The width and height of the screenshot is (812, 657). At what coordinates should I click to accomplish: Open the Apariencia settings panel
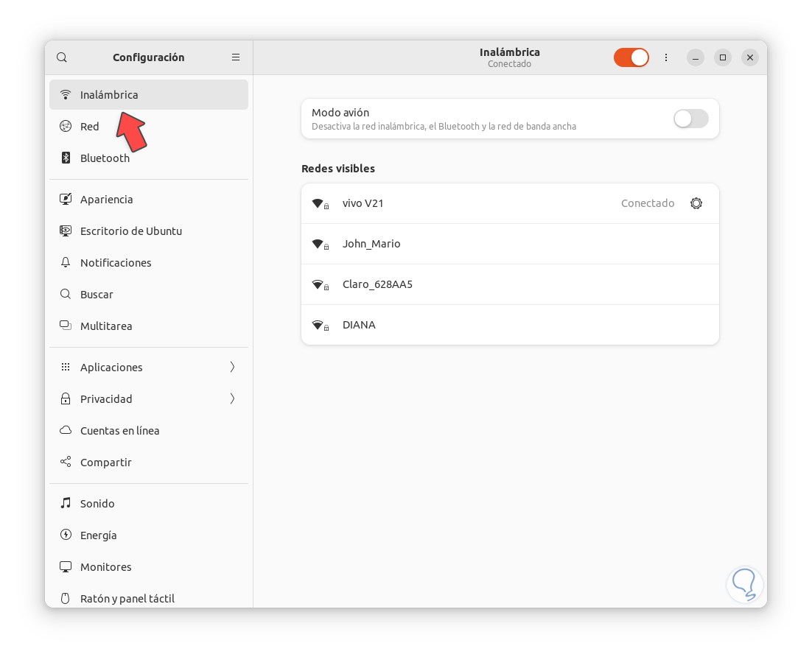point(107,200)
